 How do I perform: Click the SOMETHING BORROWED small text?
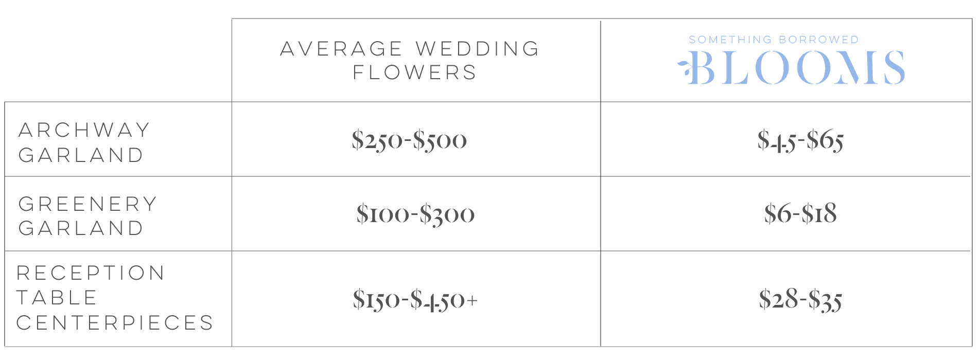[x=774, y=40]
